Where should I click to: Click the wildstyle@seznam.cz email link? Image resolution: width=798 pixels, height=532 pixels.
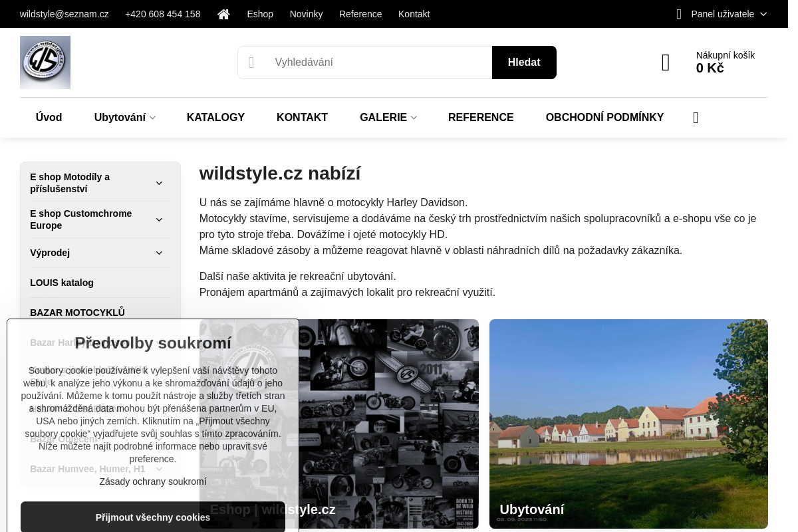[x=65, y=14]
